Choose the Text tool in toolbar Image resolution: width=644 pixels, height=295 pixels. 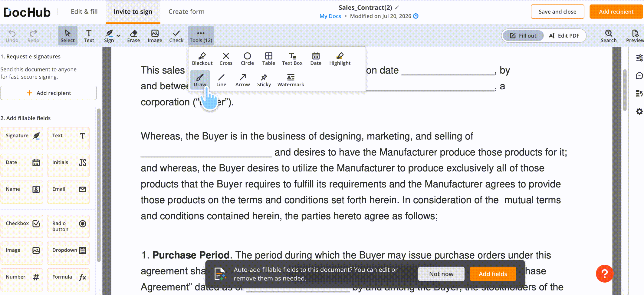tap(89, 36)
